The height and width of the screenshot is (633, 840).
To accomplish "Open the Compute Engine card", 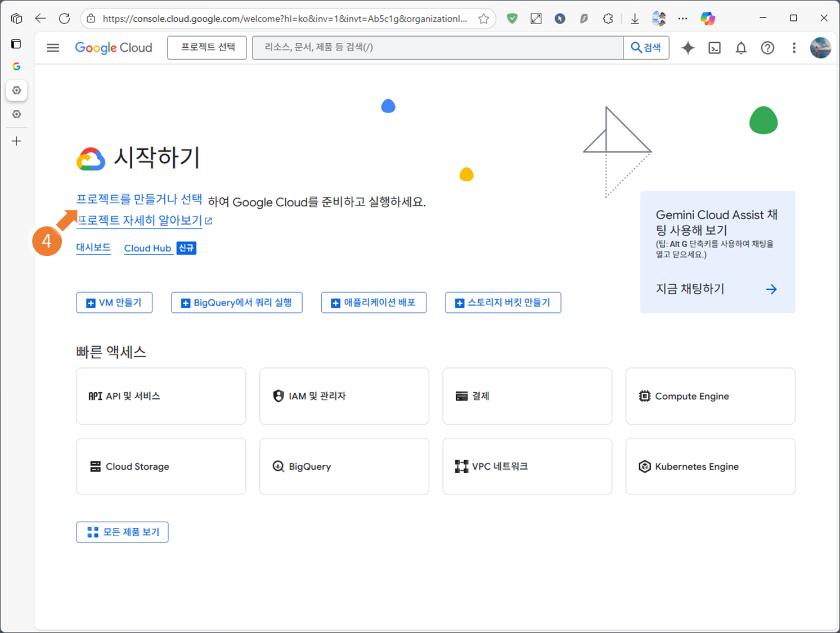I will pos(711,396).
